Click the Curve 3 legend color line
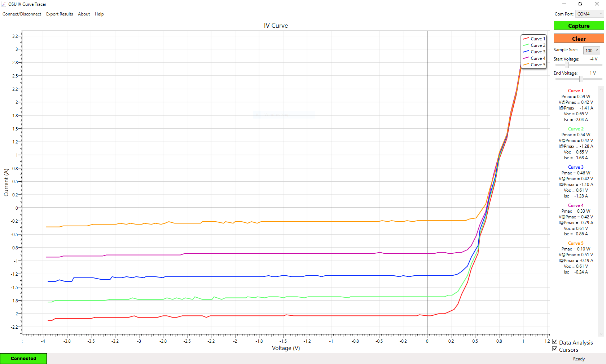Screen dimensions: 606x364 [x=527, y=52]
